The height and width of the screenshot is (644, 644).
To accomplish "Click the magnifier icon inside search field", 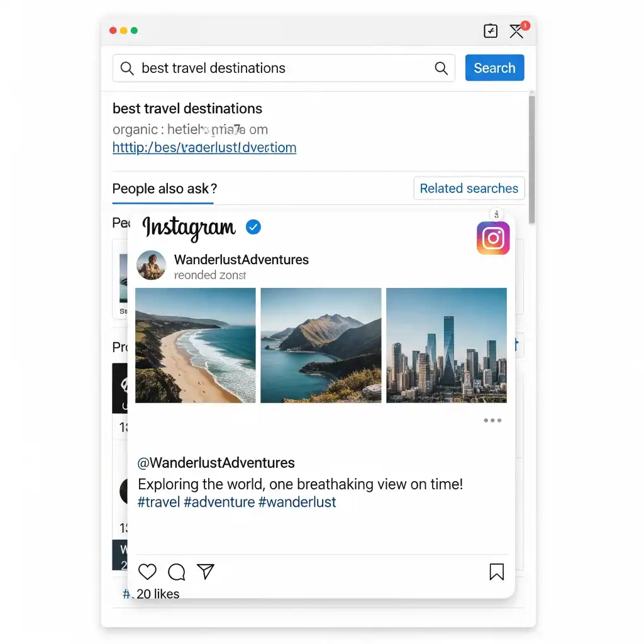I will click(441, 68).
